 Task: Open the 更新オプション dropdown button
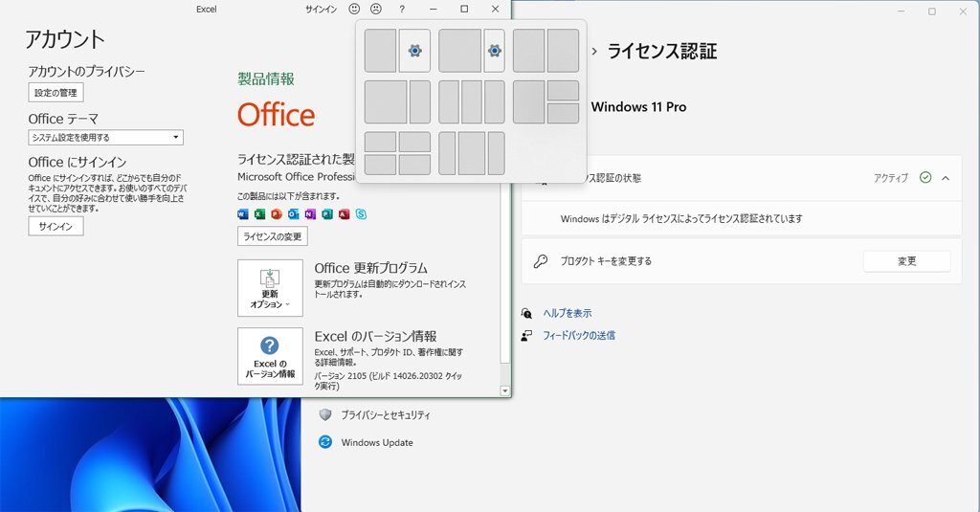tap(270, 288)
